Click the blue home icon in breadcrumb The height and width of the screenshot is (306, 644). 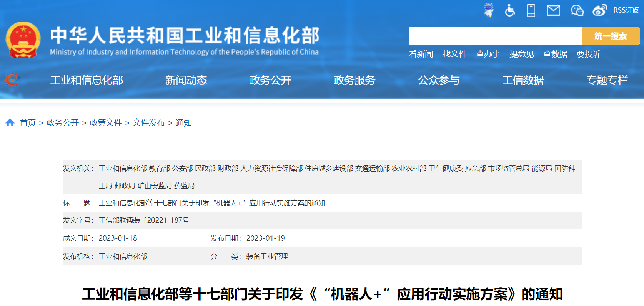coord(10,122)
